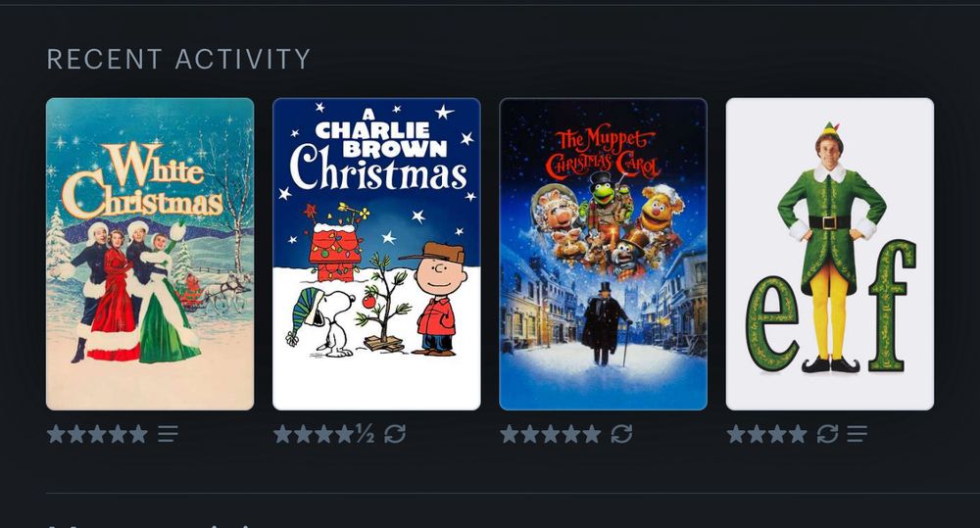Screen dimensions: 980x528
Task: Select the rewatch icon under The Muppet Christmas Carol
Action: (x=621, y=433)
